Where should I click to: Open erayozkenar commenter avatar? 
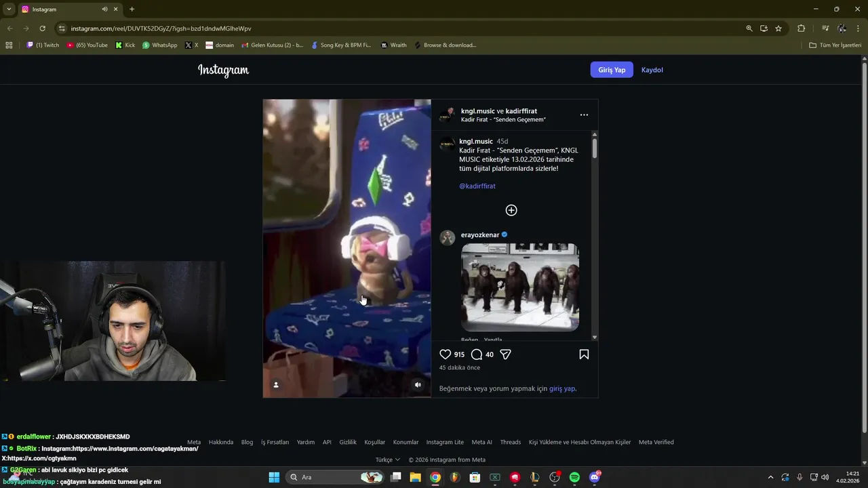(x=447, y=237)
